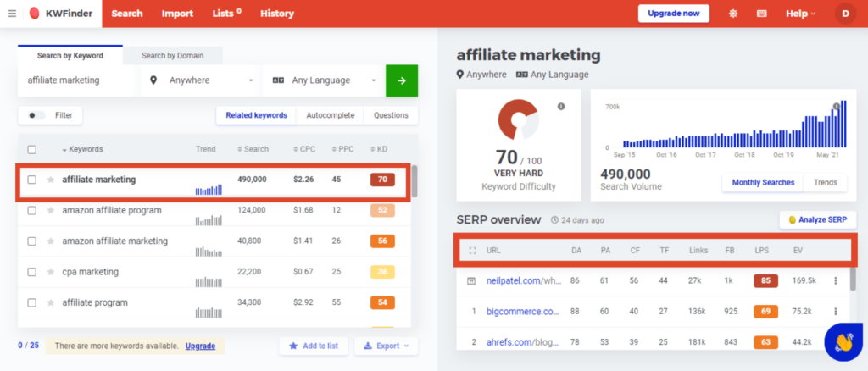Expand the Help menu
868x371 pixels.
click(x=800, y=14)
